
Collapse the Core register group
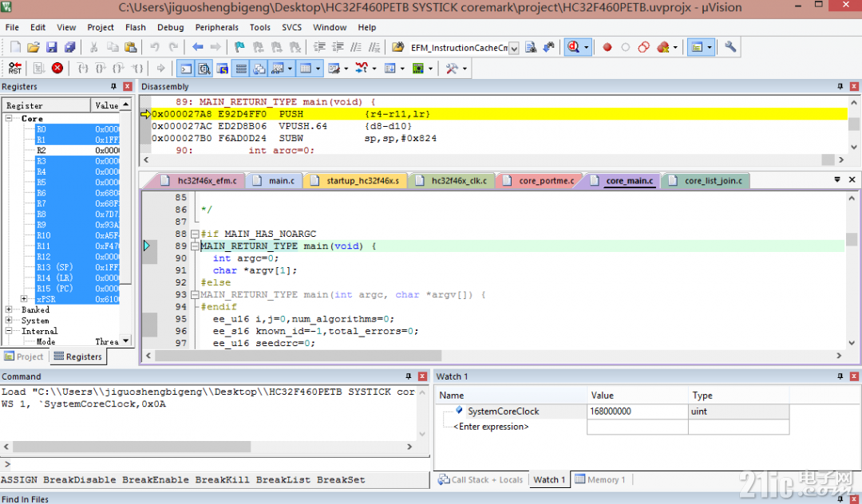[9, 119]
